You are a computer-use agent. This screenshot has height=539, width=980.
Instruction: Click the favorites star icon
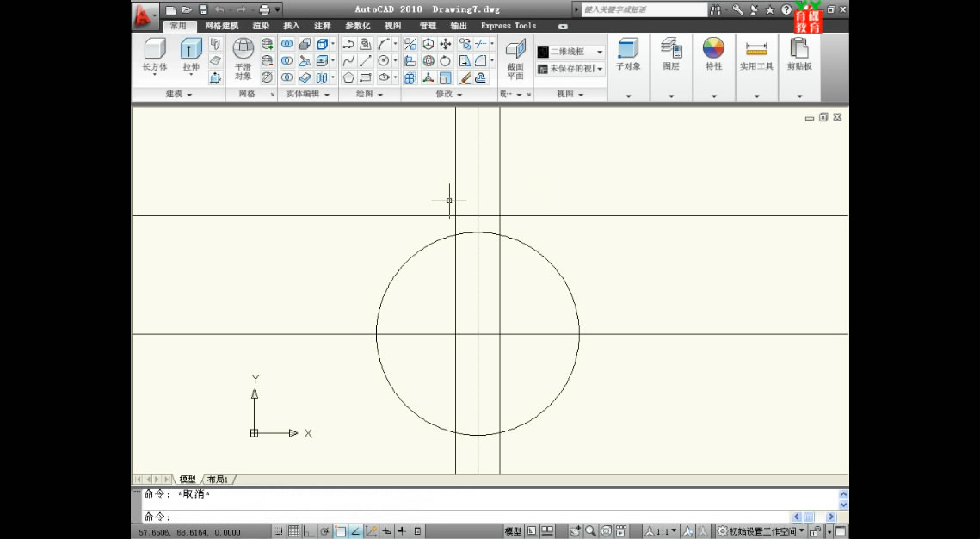(770, 10)
